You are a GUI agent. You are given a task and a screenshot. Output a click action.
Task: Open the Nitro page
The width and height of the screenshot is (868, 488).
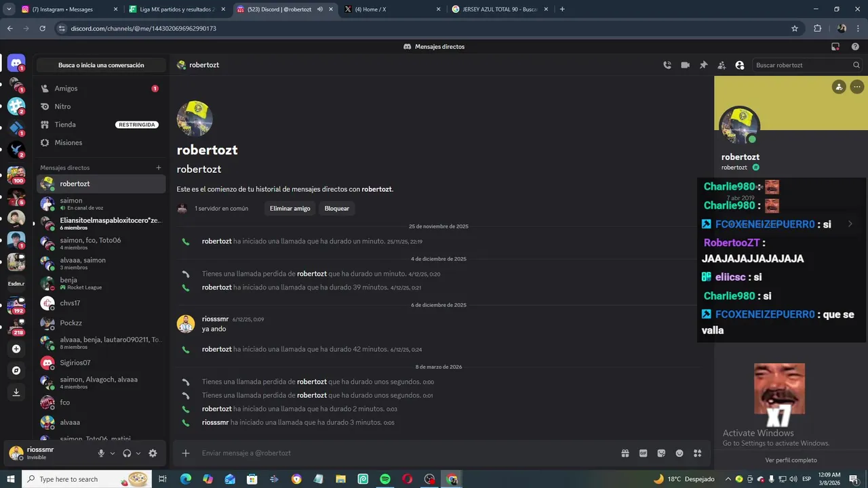pyautogui.click(x=101, y=106)
